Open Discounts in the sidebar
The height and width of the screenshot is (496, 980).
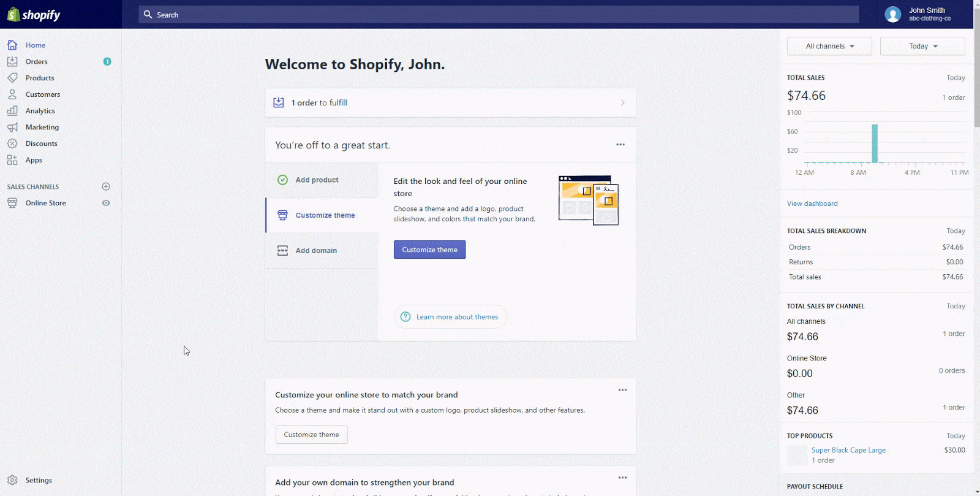(x=42, y=143)
